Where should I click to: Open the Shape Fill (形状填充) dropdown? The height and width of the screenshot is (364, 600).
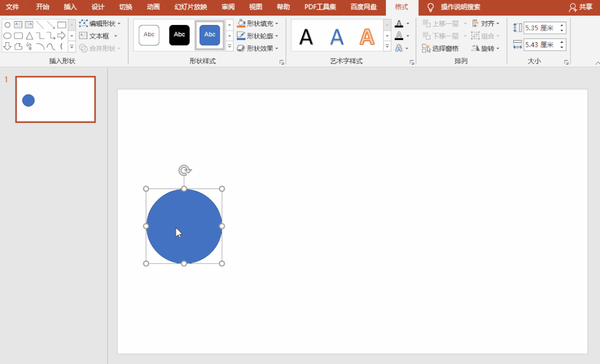259,24
